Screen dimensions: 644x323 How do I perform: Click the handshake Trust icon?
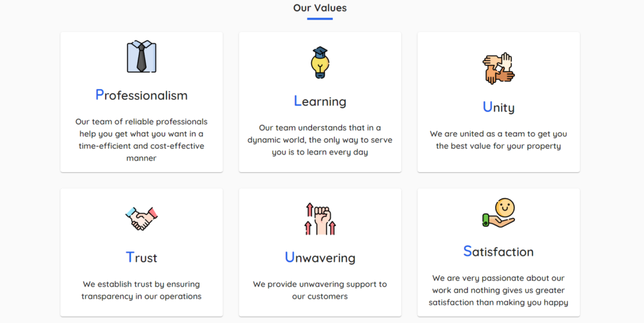coord(142,219)
